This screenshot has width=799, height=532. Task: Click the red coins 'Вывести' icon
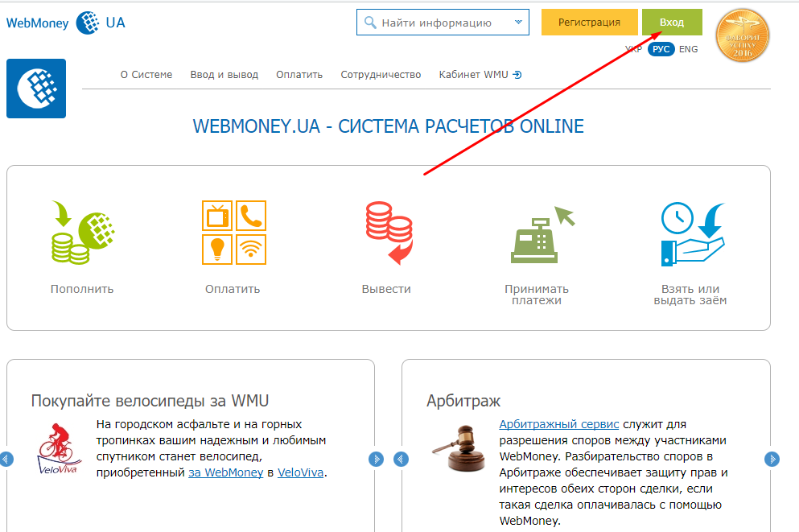(389, 233)
